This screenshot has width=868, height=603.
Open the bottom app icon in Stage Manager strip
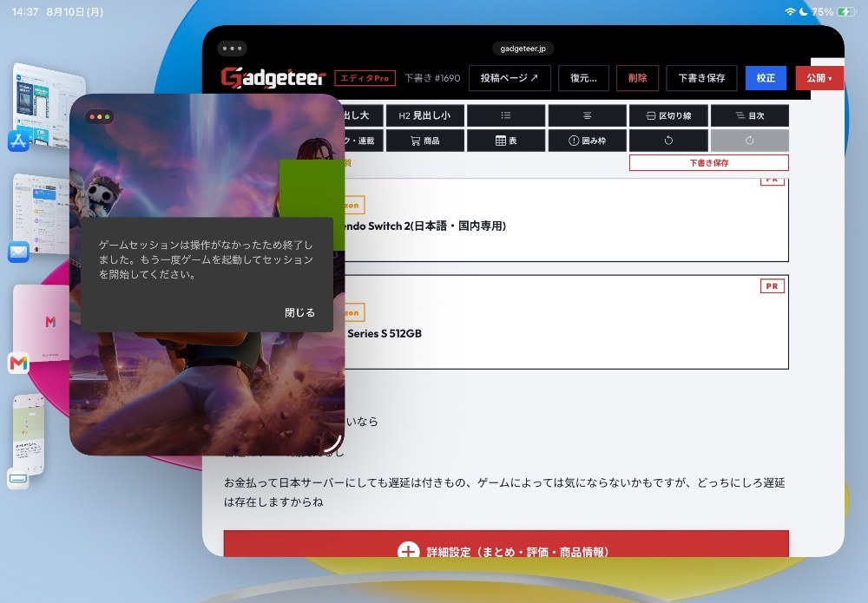coord(18,479)
